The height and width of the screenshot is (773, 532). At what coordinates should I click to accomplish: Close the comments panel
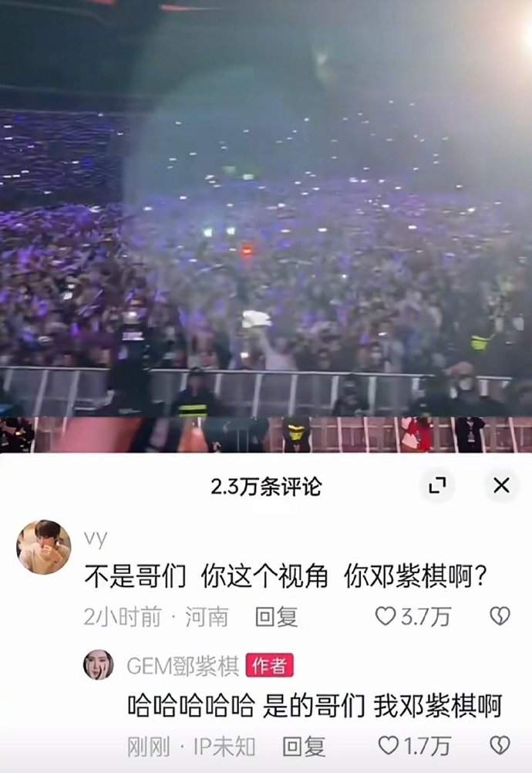[x=501, y=485]
